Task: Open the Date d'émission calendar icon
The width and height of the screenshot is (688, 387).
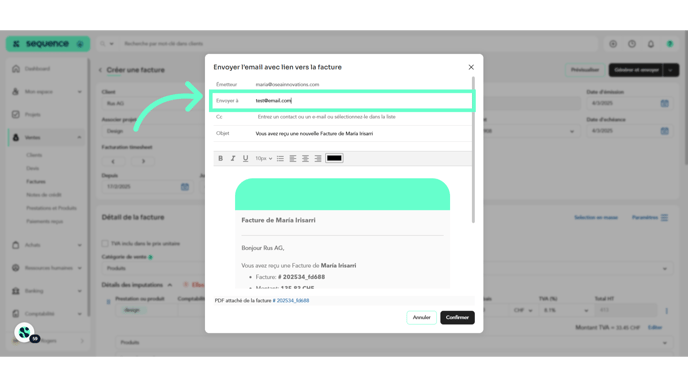Action: tap(664, 104)
